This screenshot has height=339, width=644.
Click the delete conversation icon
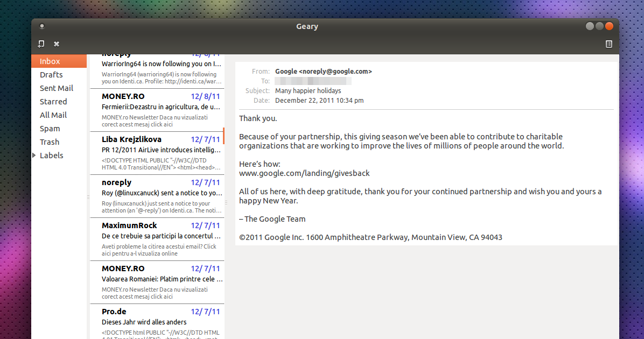(x=55, y=44)
